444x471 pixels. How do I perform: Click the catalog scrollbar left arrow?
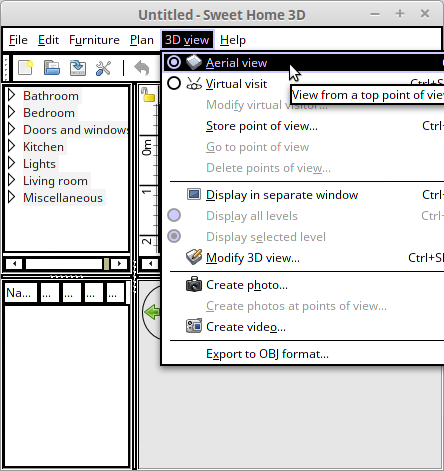[14, 264]
